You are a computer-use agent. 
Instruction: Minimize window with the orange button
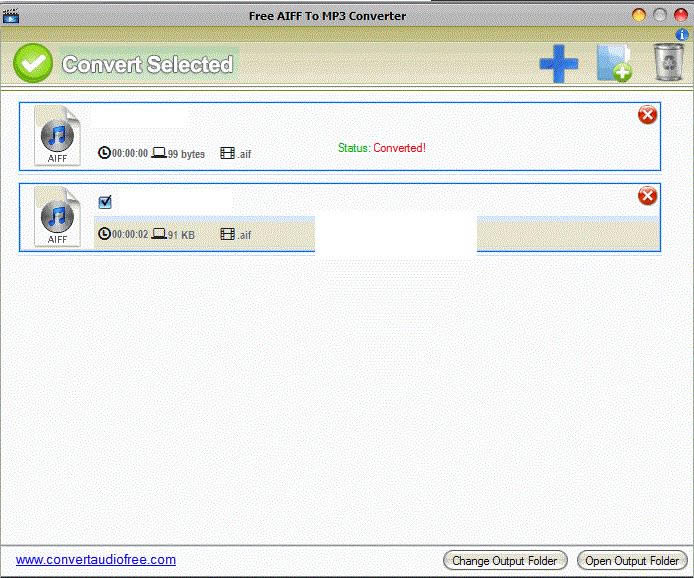click(x=639, y=15)
